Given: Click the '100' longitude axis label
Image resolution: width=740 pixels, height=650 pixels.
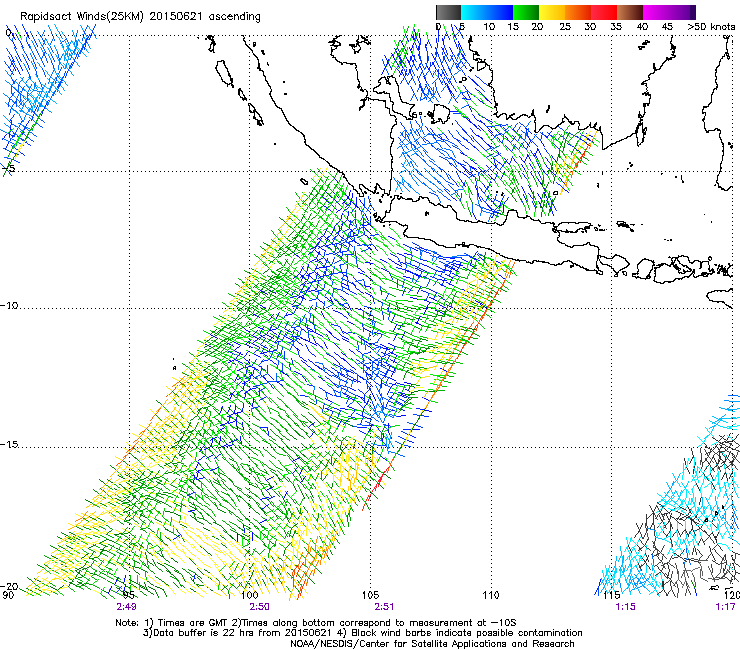Looking at the screenshot, I should coord(250,595).
